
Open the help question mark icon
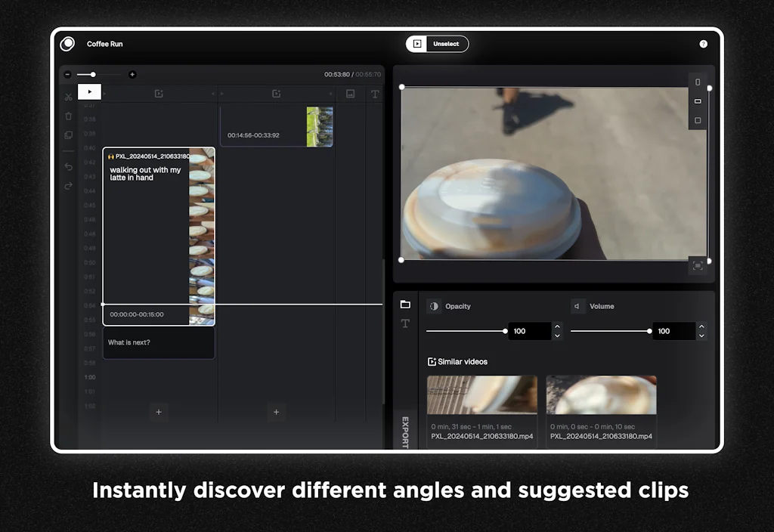(703, 44)
